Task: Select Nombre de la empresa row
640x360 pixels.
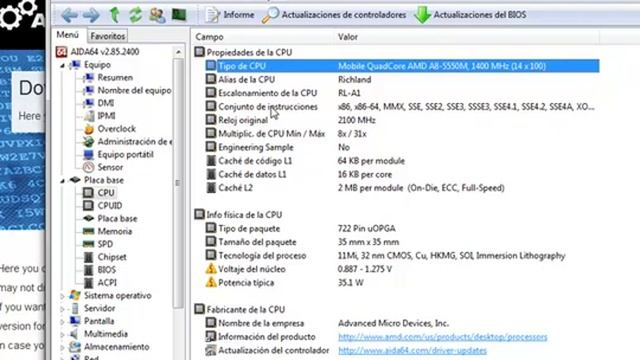Action: [402, 323]
